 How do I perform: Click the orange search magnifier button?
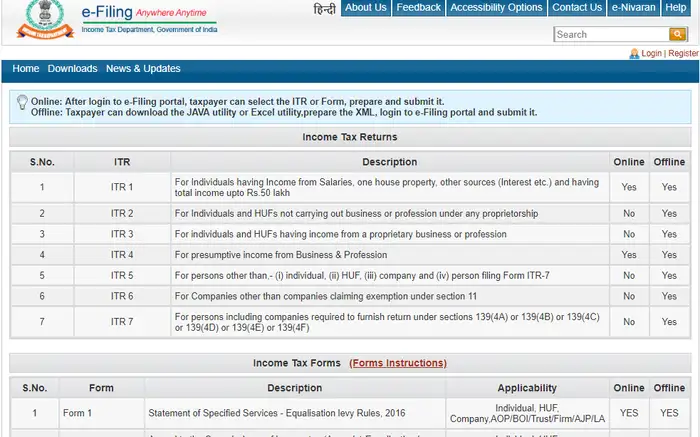pos(678,34)
